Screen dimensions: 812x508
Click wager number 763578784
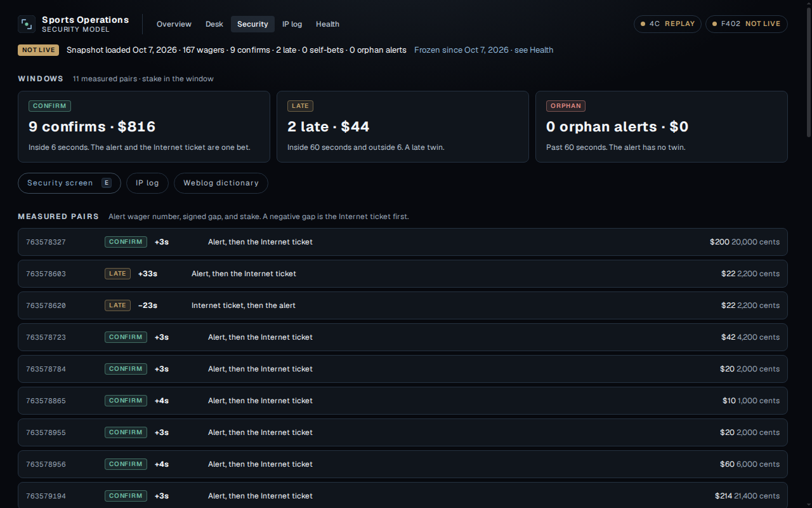point(46,369)
